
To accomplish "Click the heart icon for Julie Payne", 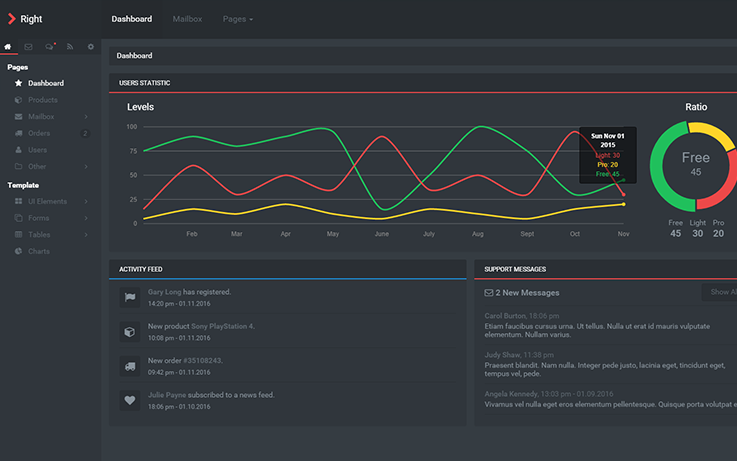I will pos(129,400).
